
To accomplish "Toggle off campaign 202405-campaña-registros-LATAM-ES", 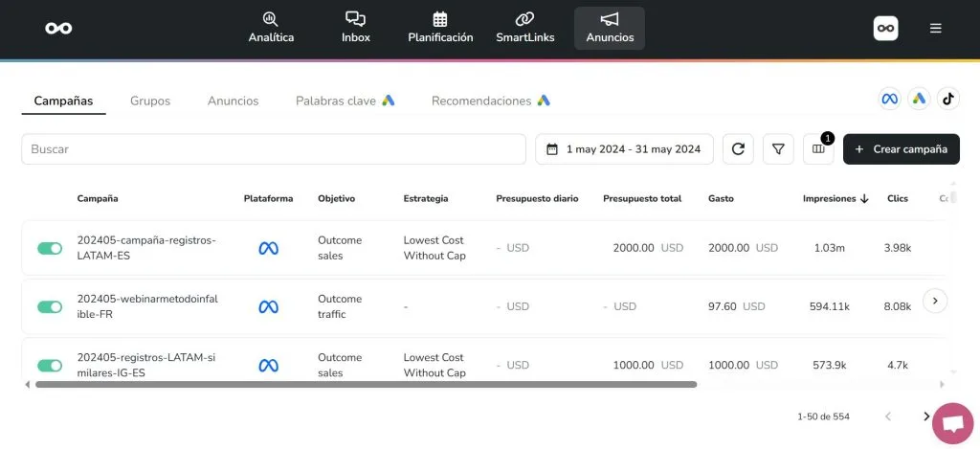I will (50, 249).
